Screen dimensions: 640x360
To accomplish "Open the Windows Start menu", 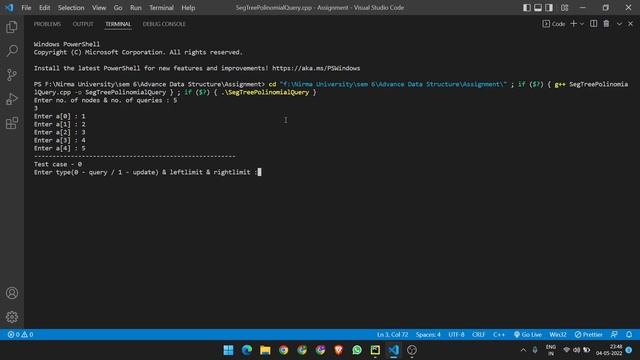I will 229,350.
